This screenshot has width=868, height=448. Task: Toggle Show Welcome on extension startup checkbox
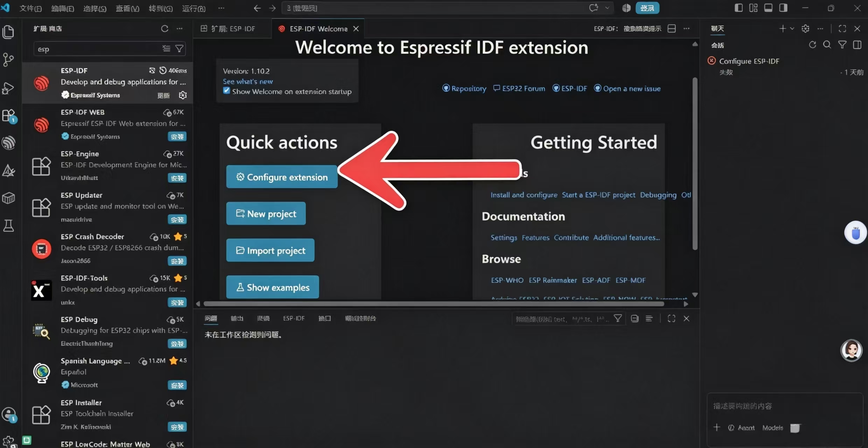(226, 91)
